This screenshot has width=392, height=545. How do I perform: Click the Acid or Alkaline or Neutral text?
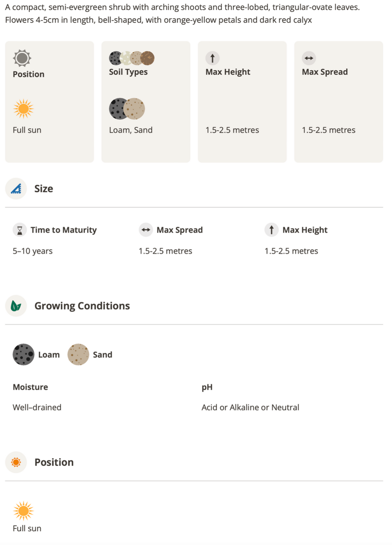250,407
